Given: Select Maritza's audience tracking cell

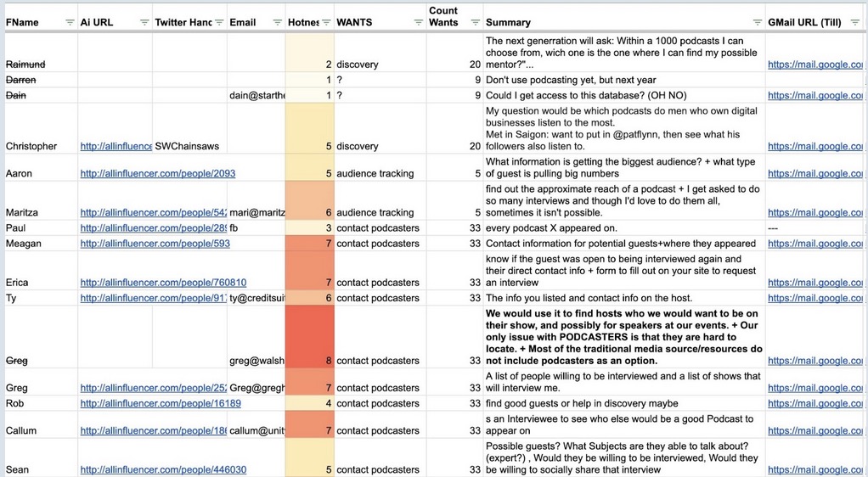Looking at the screenshot, I should 375,212.
